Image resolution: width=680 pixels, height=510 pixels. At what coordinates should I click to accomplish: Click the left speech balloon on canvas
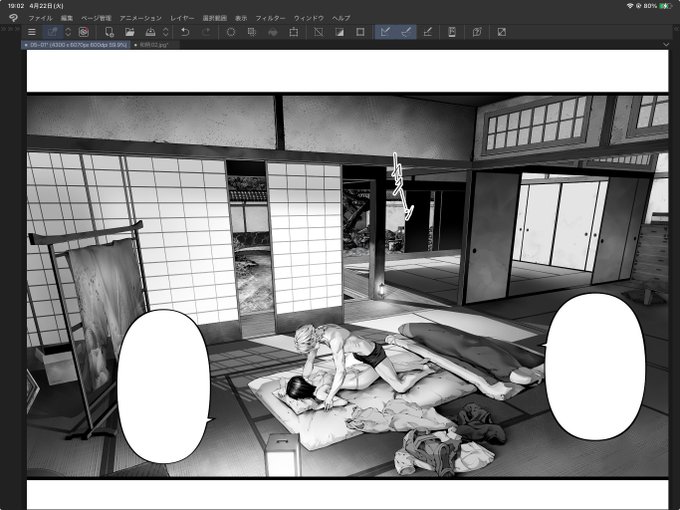click(x=164, y=386)
